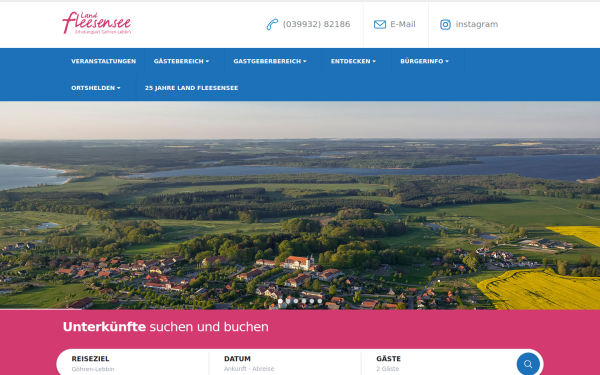The width and height of the screenshot is (600, 375).
Task: Click the telephone handset icon
Action: click(x=272, y=24)
